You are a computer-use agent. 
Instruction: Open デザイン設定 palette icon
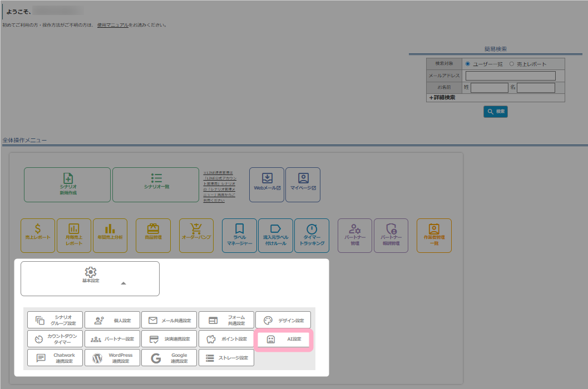(268, 321)
